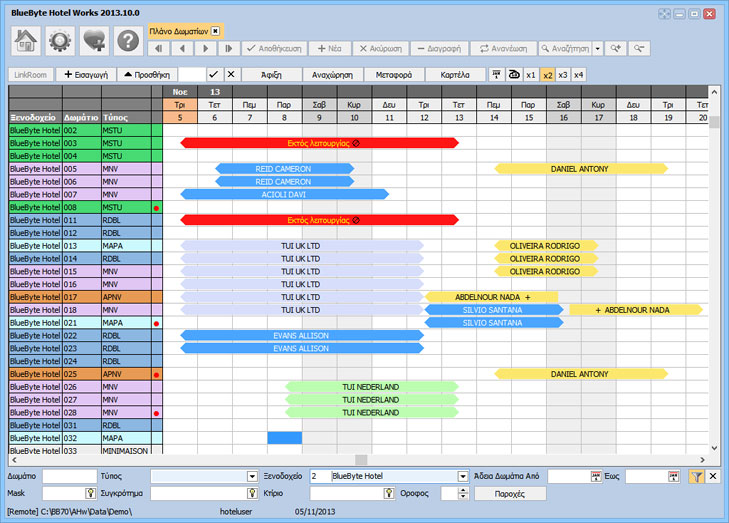The image size is (729, 523).
Task: Open calendar picker for Άδεια Δωμάτια Από
Action: (x=597, y=477)
